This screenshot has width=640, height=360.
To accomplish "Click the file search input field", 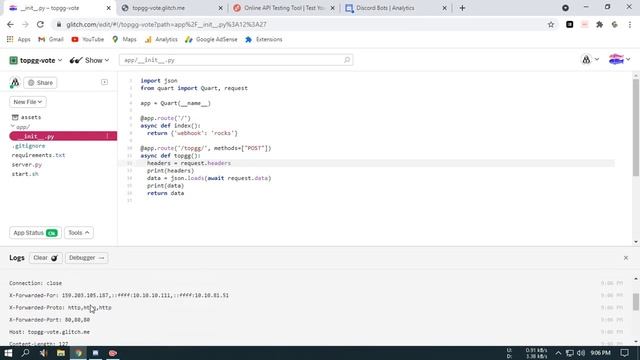I will click(236, 60).
